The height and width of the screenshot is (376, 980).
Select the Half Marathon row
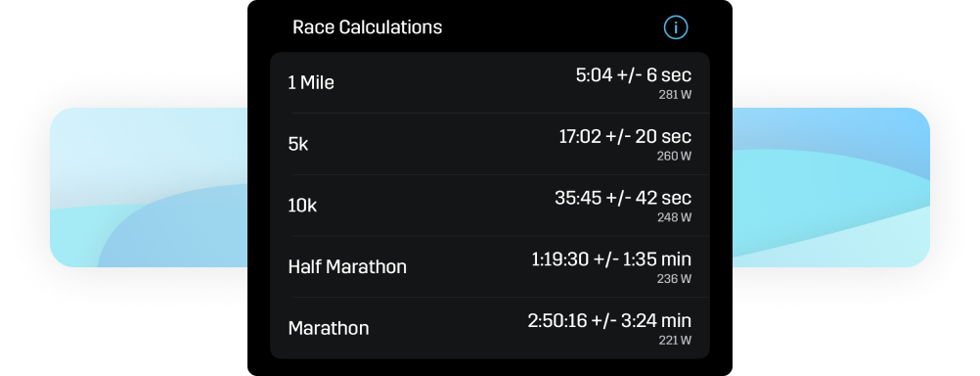pyautogui.click(x=490, y=266)
